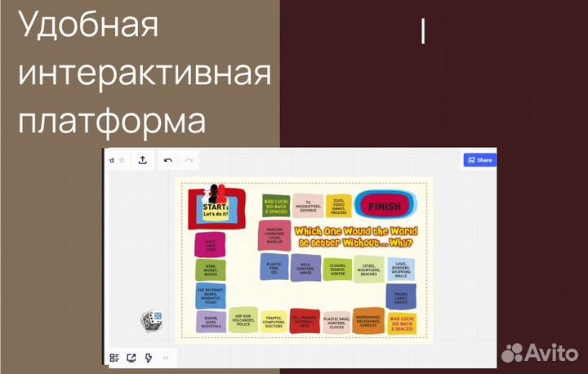Select the Zoos, Video Games, Prisons tile
Image resolution: width=588 pixels, height=374 pixels.
[x=339, y=206]
